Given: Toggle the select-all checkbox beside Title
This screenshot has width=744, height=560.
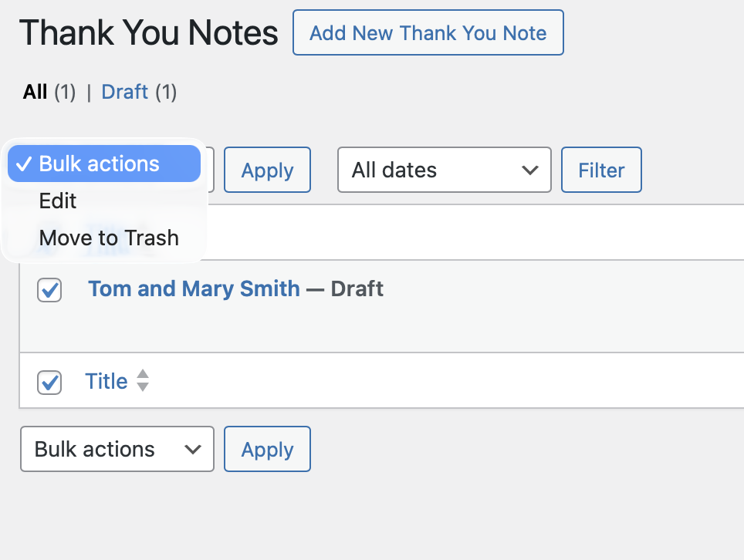Looking at the screenshot, I should coord(49,382).
